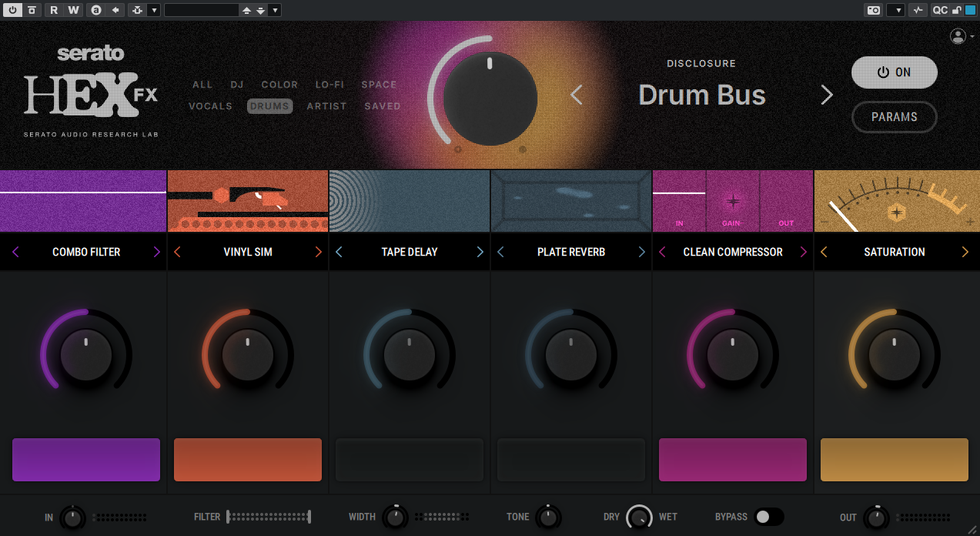This screenshot has height=536, width=980.
Task: Select the DRUMS preset category
Action: tap(269, 106)
